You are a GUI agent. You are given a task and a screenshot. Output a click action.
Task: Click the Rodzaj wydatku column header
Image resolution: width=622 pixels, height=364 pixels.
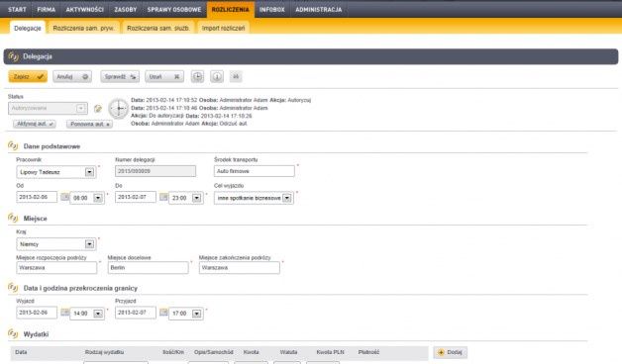point(104,352)
